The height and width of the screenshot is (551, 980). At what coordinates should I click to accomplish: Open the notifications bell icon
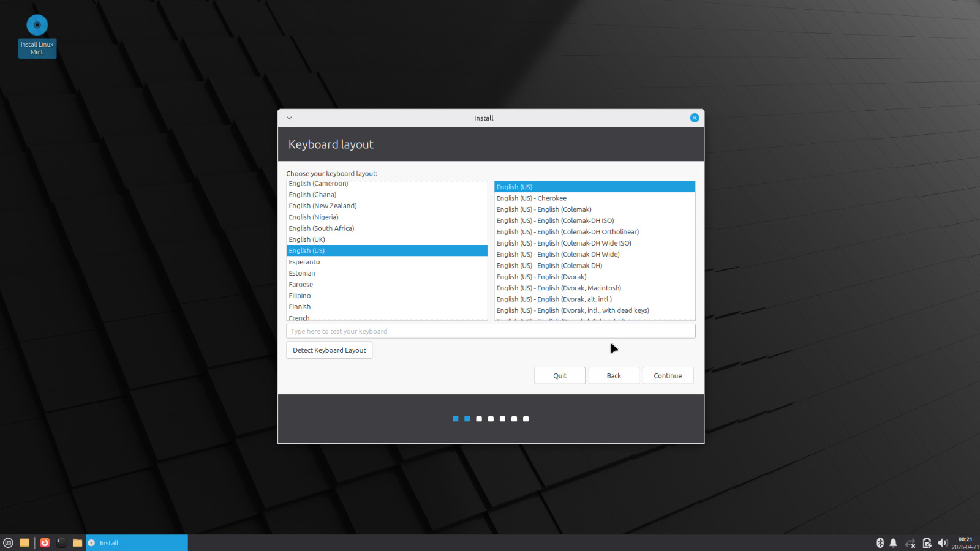(x=893, y=542)
